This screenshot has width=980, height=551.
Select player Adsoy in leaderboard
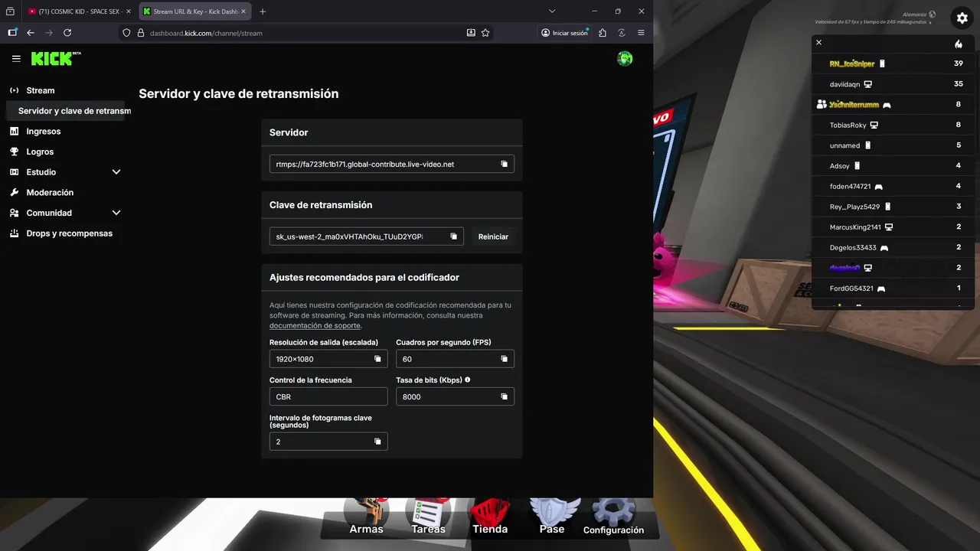pos(892,166)
